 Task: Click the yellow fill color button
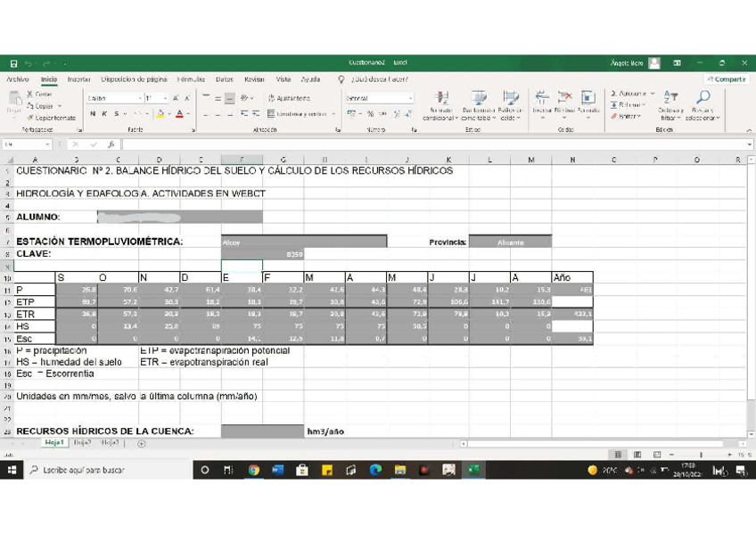(x=160, y=114)
